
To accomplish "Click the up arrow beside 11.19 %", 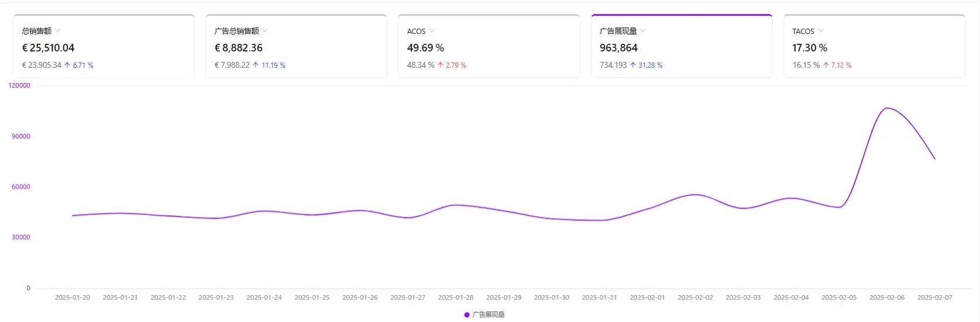I will (x=256, y=65).
